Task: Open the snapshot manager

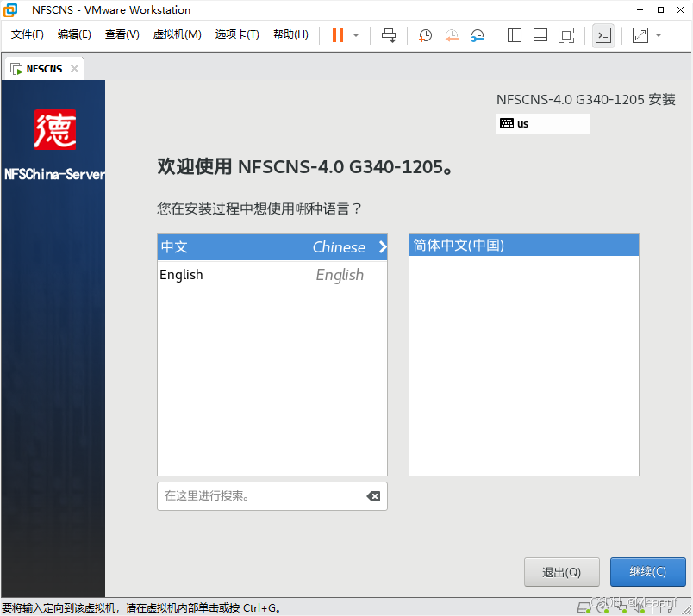Action: (x=478, y=35)
